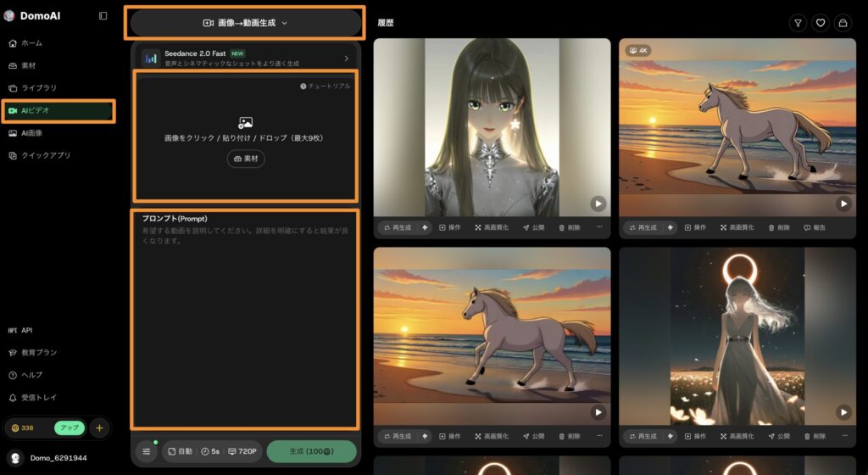This screenshot has height=475, width=868.
Task: Click 公開 under the anime girl portrait
Action: 534,227
